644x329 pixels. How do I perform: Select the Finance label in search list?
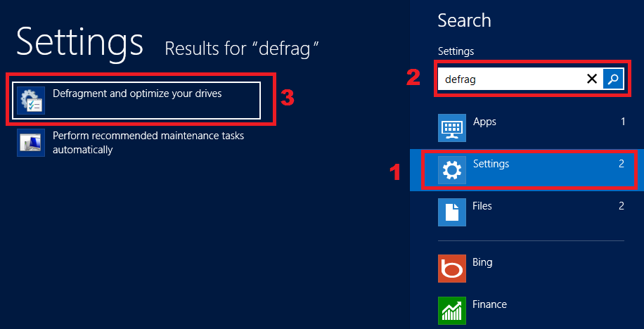tap(489, 304)
